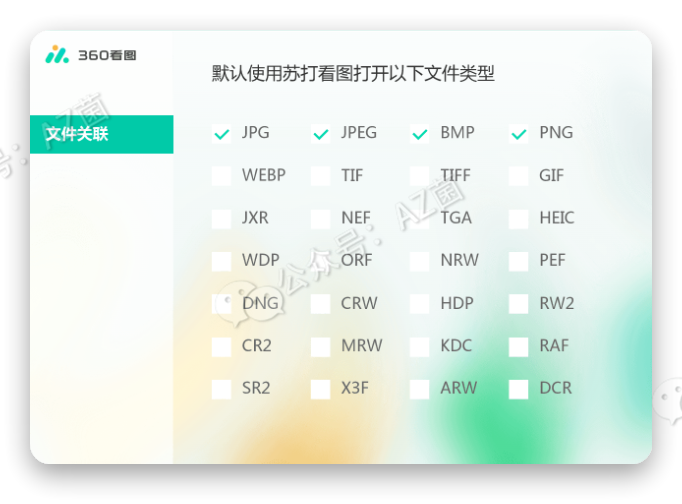682x504 pixels.
Task: Tick the GIF checkbox
Action: pyautogui.click(x=518, y=176)
